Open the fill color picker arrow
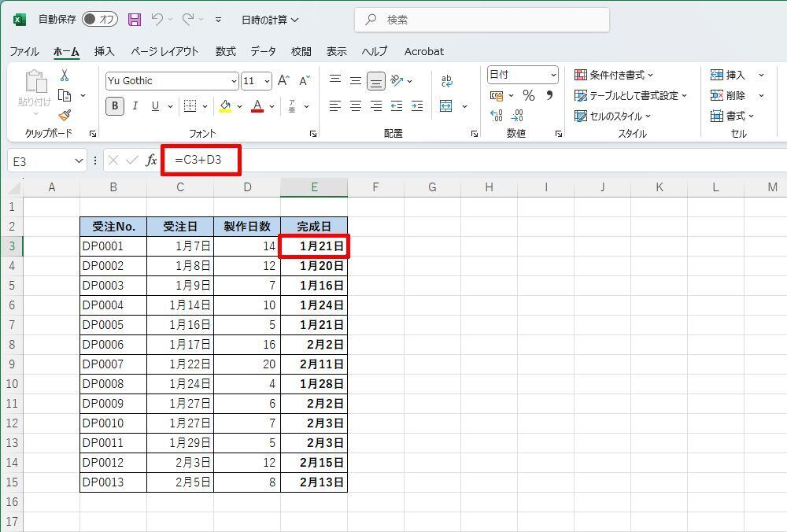Viewport: 787px width, 532px height. coord(239,106)
